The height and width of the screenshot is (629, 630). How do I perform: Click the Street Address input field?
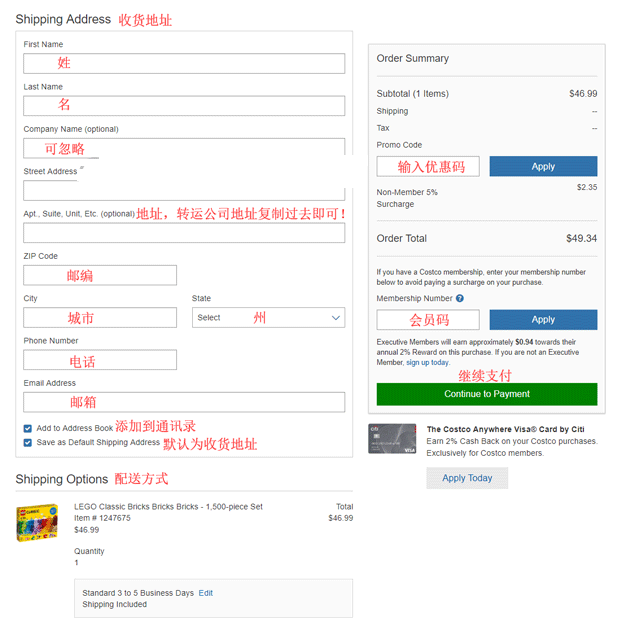tap(184, 190)
